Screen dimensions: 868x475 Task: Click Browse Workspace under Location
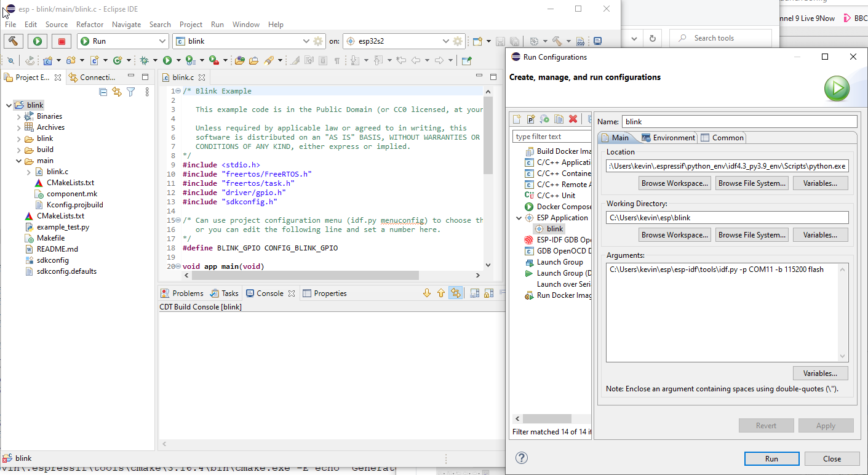(x=675, y=183)
